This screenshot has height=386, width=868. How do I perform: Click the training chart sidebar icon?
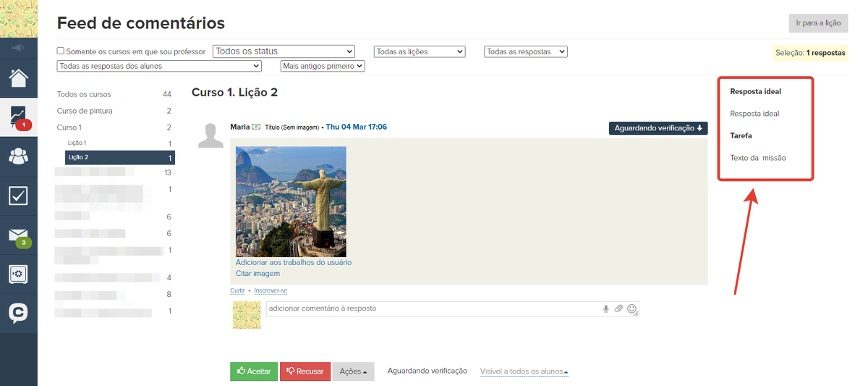(x=19, y=117)
